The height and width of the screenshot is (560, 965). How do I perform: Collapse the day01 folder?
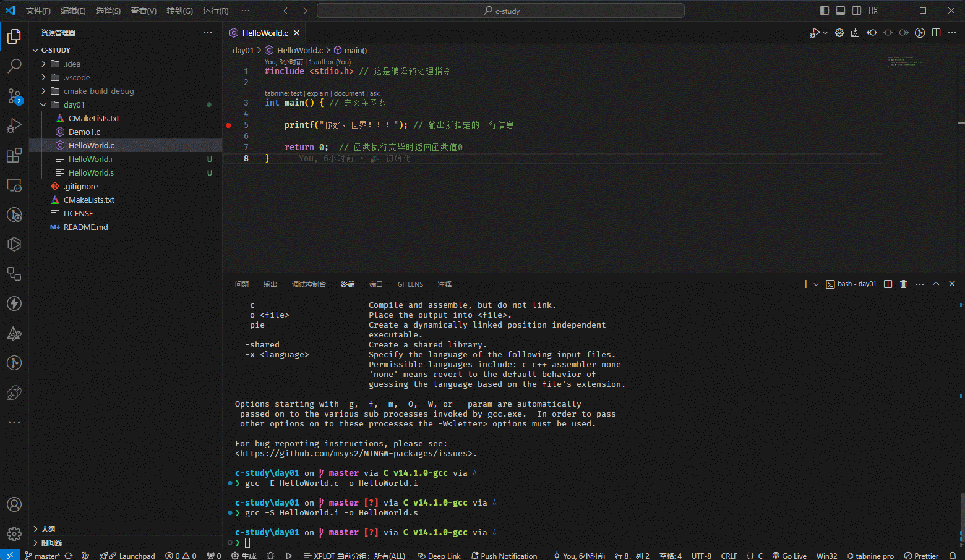(74, 104)
